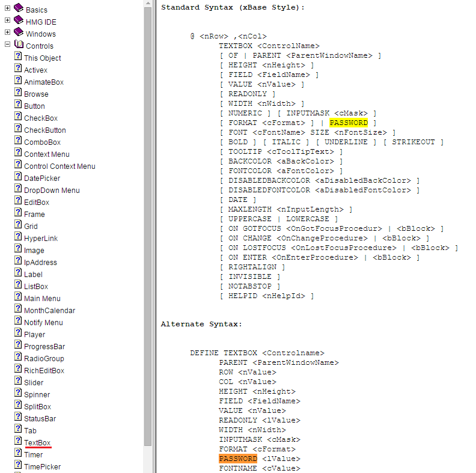Collapse the Controls tree node
This screenshot has width=476, height=473.
click(x=7, y=45)
